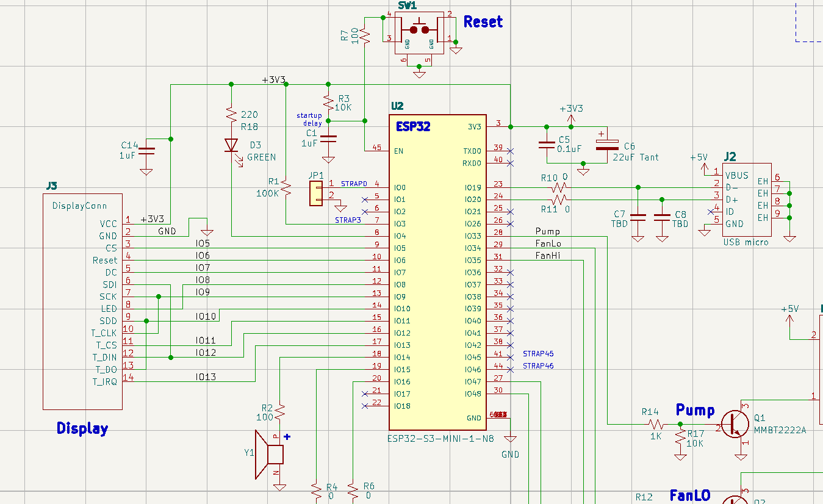Click the STRAP3 net label
The height and width of the screenshot is (504, 823).
[x=348, y=220]
